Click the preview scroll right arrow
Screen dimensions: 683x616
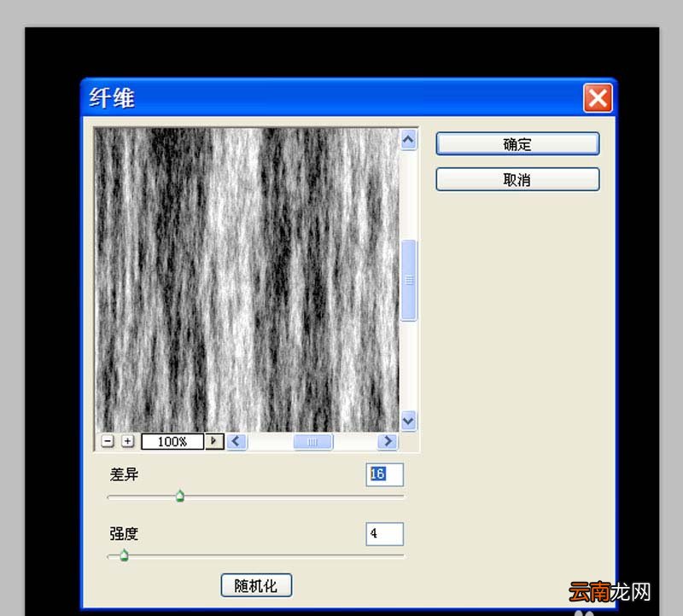(x=388, y=441)
